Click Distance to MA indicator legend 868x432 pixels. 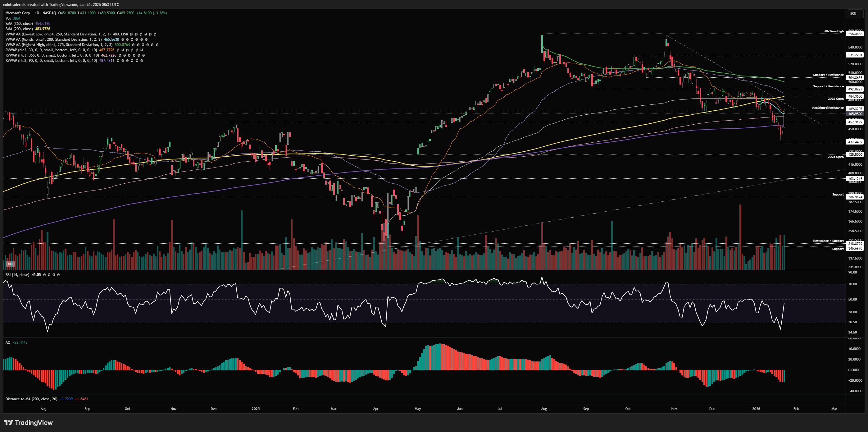pyautogui.click(x=31, y=399)
